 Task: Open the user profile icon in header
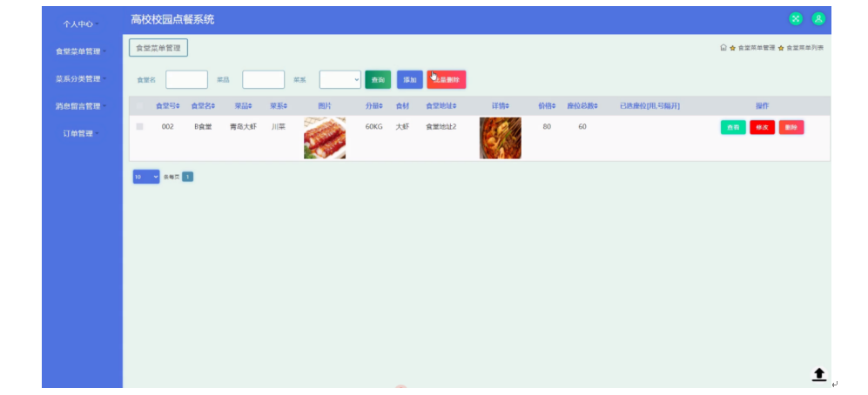point(818,19)
